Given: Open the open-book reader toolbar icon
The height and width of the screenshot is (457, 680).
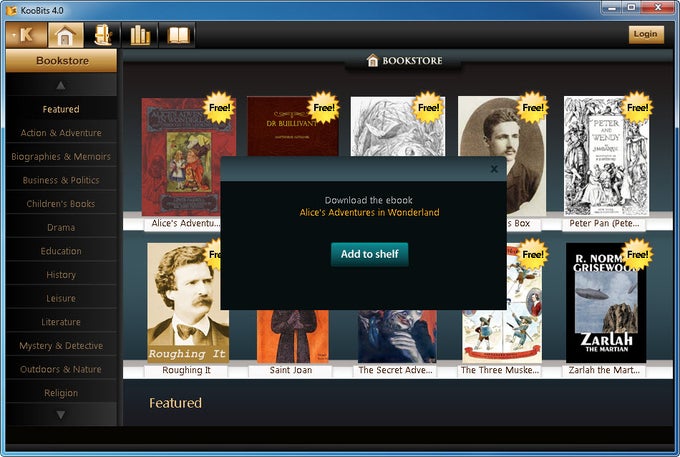Looking at the screenshot, I should (177, 35).
